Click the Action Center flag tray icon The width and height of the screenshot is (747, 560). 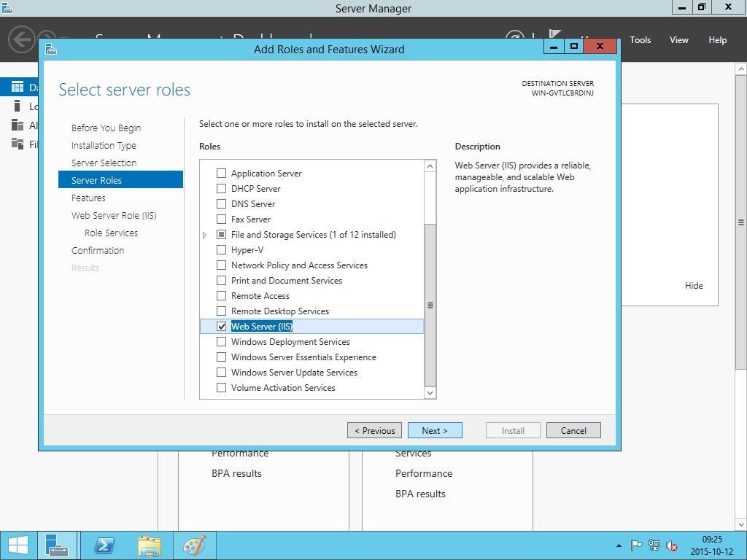click(x=636, y=545)
